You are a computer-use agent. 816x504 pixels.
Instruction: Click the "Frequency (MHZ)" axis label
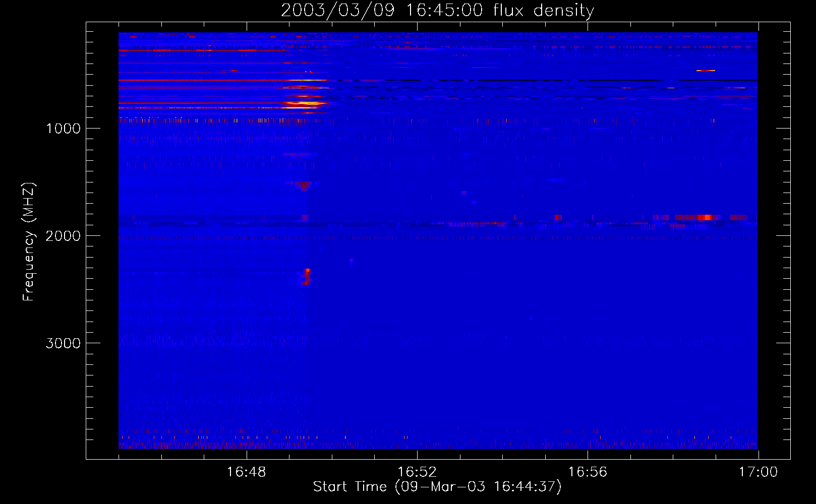pos(29,242)
